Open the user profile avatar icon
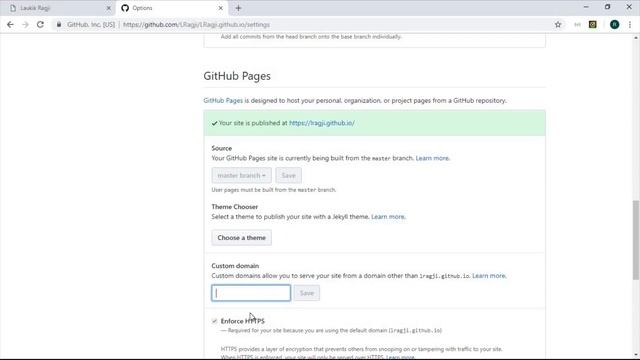This screenshot has width=640, height=360. 614,24
